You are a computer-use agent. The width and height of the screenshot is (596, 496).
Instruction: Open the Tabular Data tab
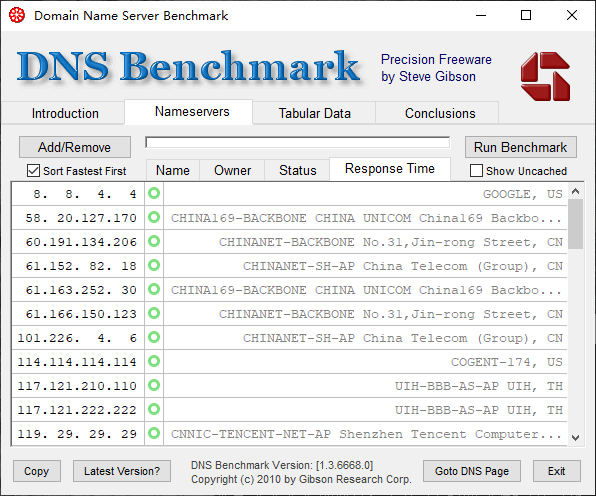314,113
